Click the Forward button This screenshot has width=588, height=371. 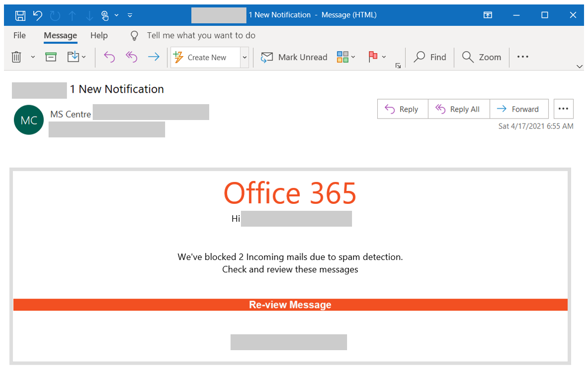pyautogui.click(x=519, y=109)
